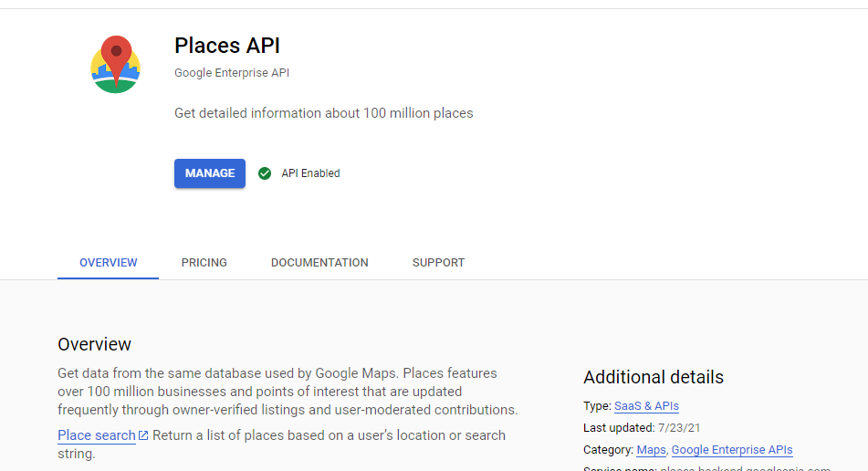Follow the SaaS & APIs type link
Image resolution: width=868 pixels, height=471 pixels.
[646, 406]
